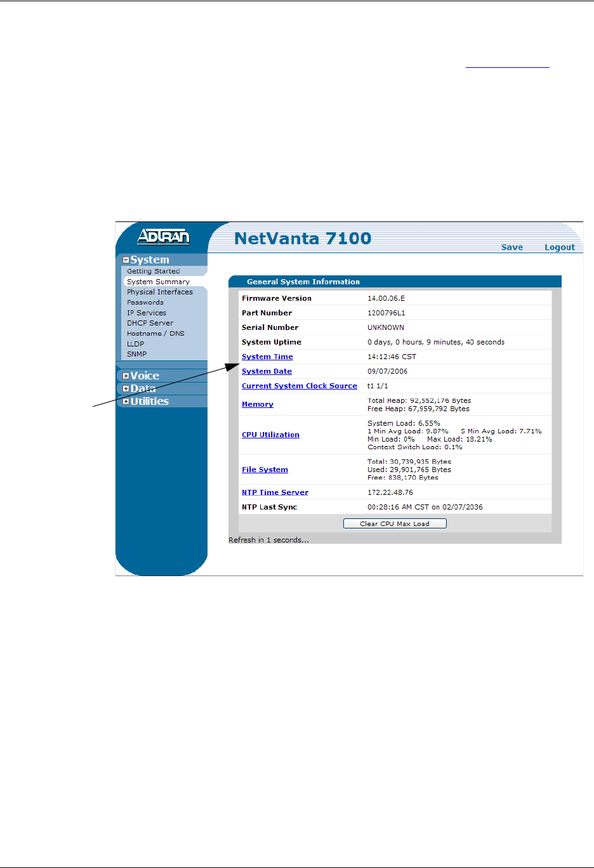Click the Memory link
The width and height of the screenshot is (594, 868).
[258, 404]
